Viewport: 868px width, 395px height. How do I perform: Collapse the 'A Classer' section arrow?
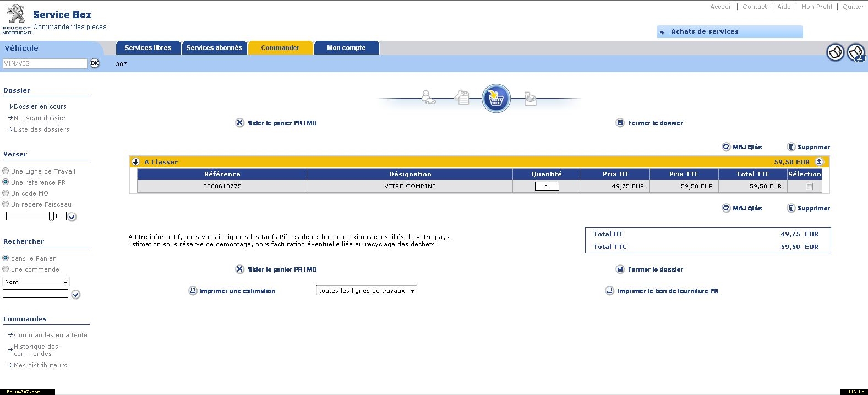click(135, 162)
